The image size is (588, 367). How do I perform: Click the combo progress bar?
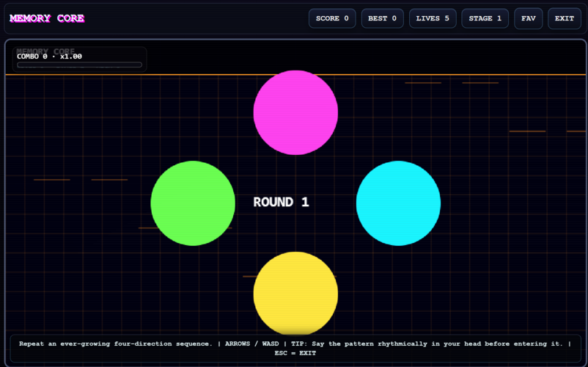pos(79,65)
